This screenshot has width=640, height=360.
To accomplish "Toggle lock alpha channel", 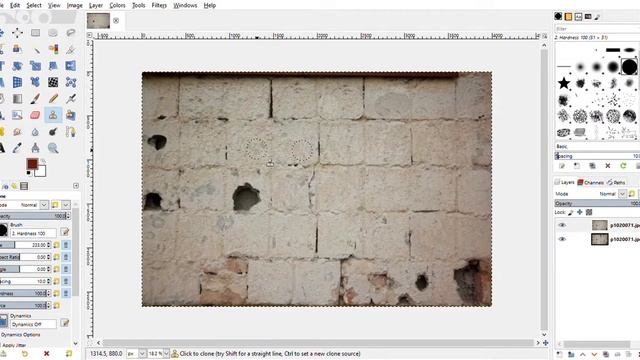I will pos(589,212).
